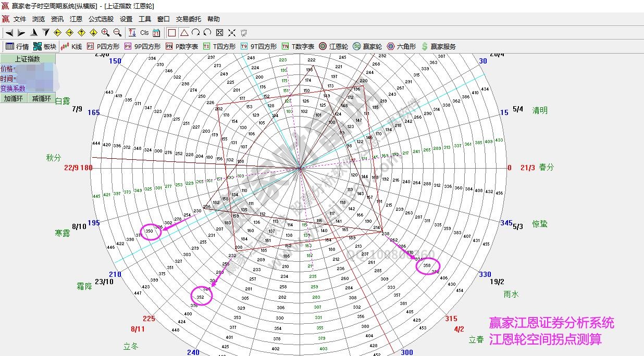Image resolution: width=644 pixels, height=356 pixels.
Task: Click the zoom out magnifier icon
Action: [x=118, y=32]
